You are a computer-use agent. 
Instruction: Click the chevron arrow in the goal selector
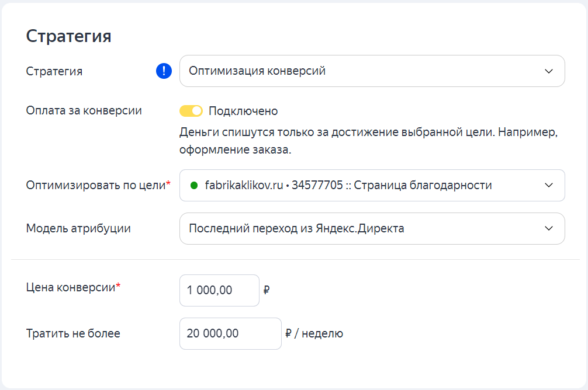coord(548,186)
